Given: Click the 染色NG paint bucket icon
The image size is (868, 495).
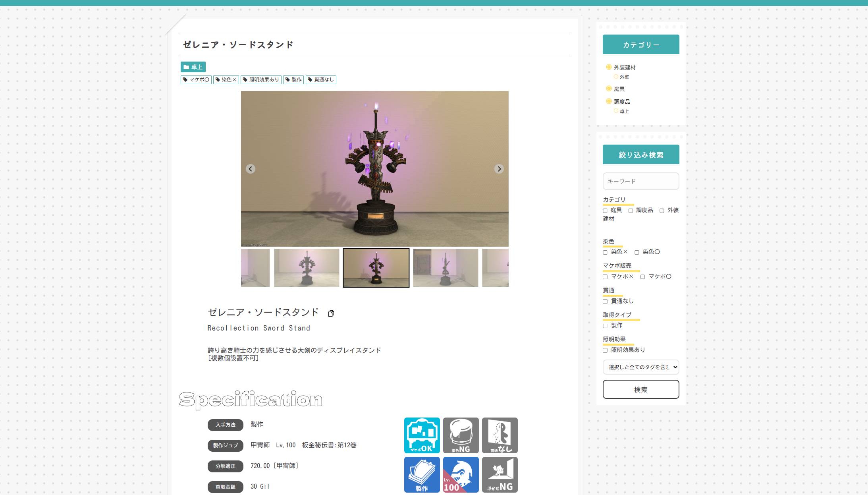Looking at the screenshot, I should click(x=461, y=436).
